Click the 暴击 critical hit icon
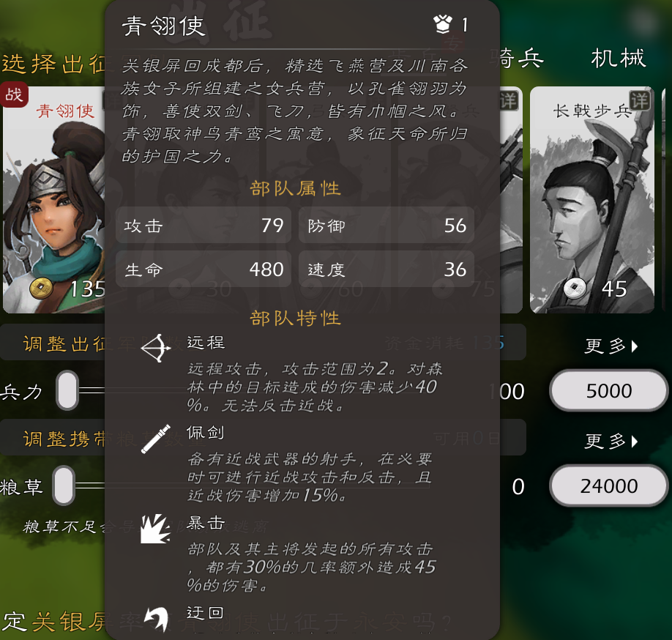Viewport: 672px width, 640px height. pyautogui.click(x=156, y=529)
